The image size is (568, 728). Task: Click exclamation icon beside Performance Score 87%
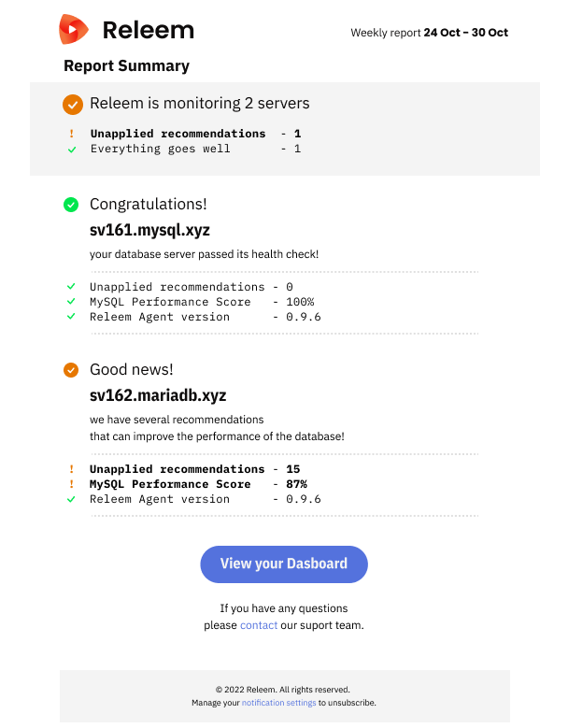click(x=71, y=484)
